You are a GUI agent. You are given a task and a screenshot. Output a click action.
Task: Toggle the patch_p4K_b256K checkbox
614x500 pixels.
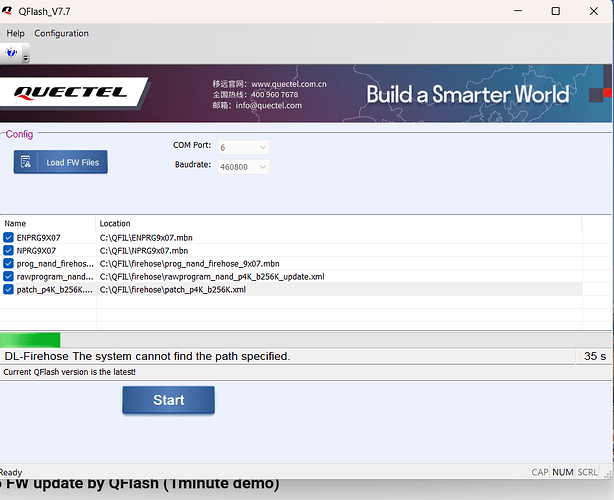[9, 289]
